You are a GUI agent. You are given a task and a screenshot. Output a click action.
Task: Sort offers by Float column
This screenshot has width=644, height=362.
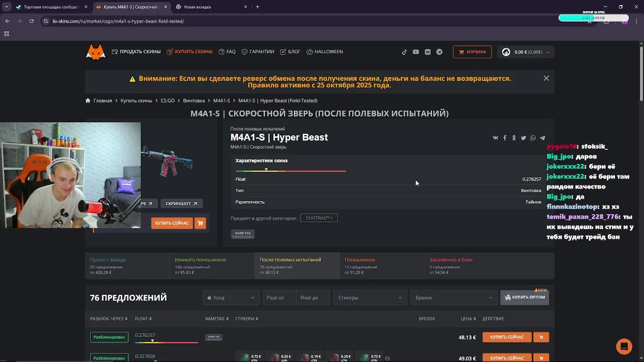click(x=143, y=319)
